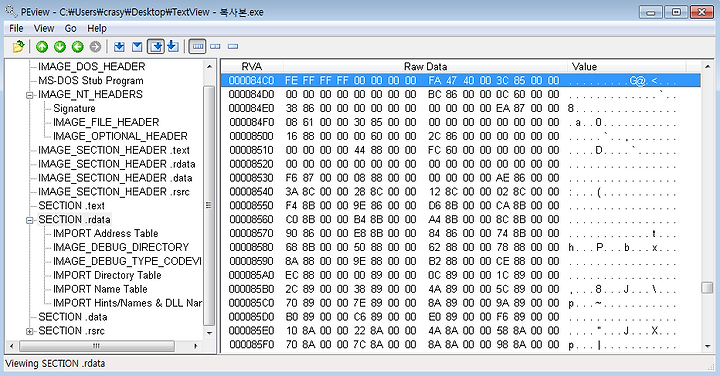Select the row at RVA 00008540
This screenshot has height=376, width=720.
tap(461, 192)
